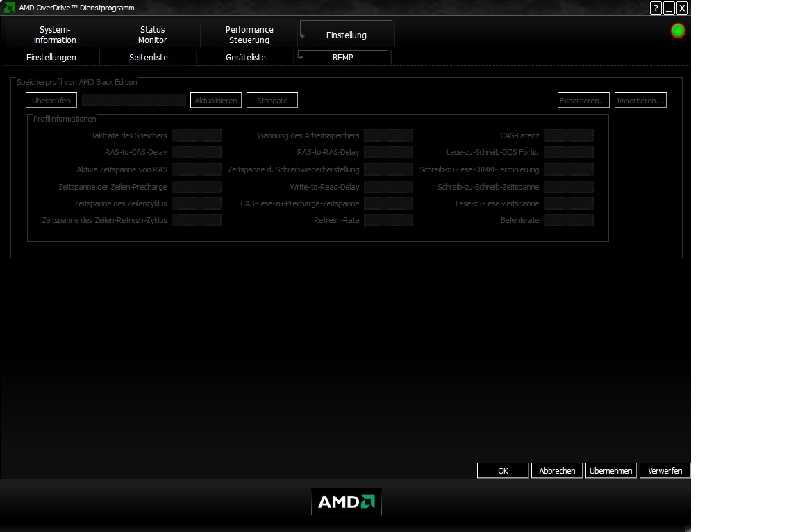Switch to the System-information tab
800x532 pixels.
[x=55, y=35]
